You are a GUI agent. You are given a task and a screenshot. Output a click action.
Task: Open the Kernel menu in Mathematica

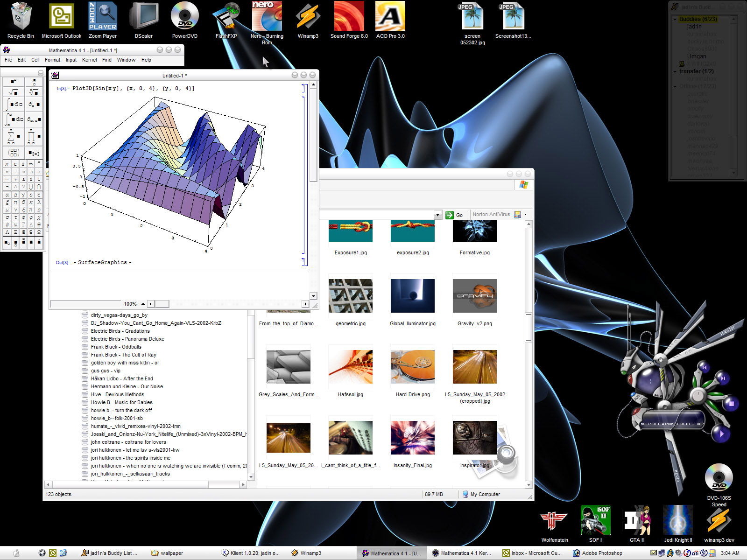(x=89, y=60)
